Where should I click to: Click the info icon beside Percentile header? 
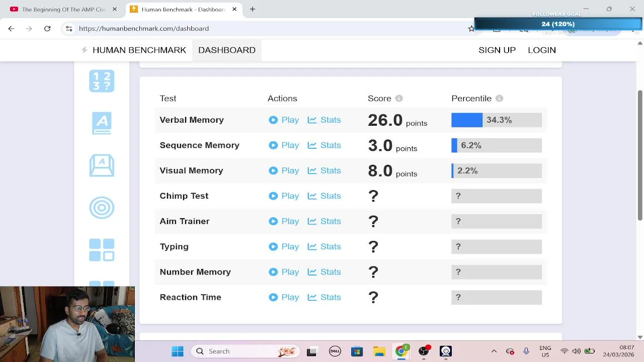tap(499, 99)
